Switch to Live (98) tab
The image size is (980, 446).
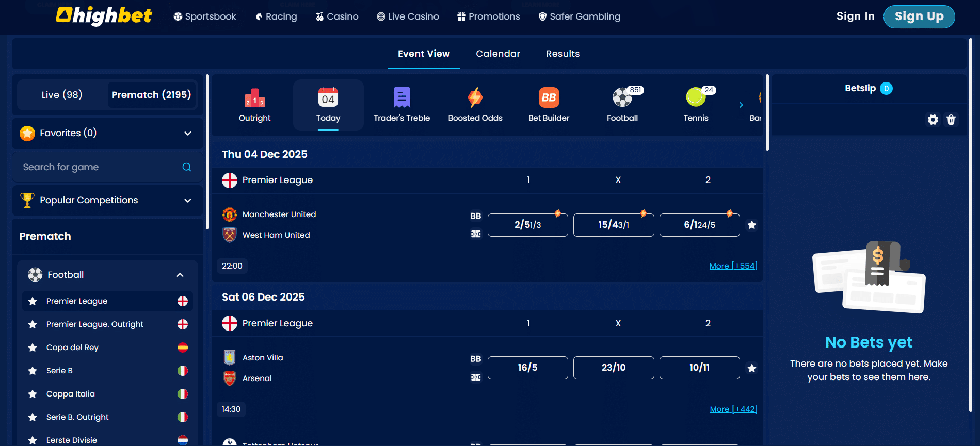62,95
